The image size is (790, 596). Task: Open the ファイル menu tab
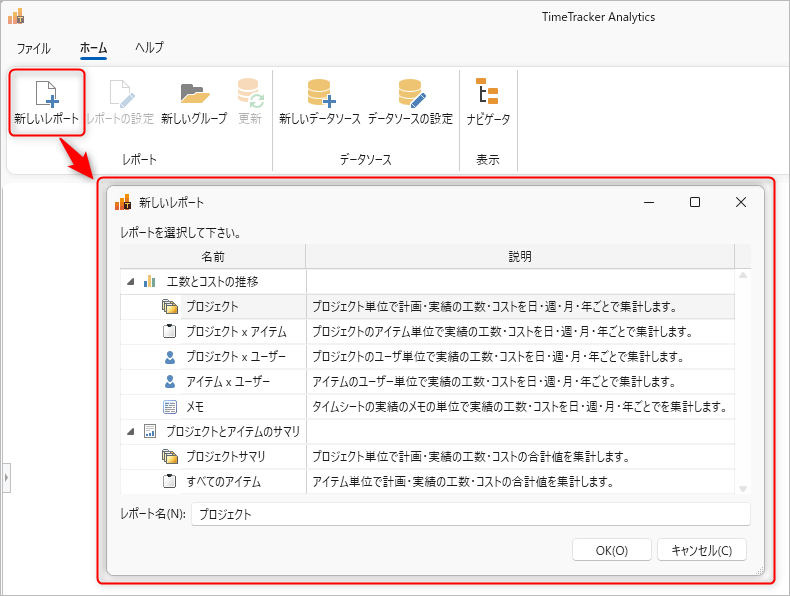34,48
